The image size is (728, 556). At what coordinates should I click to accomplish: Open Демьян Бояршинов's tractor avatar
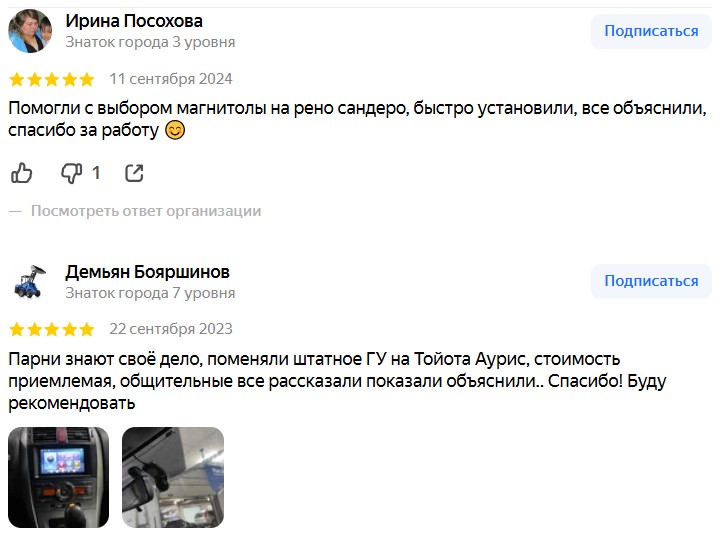[x=30, y=282]
